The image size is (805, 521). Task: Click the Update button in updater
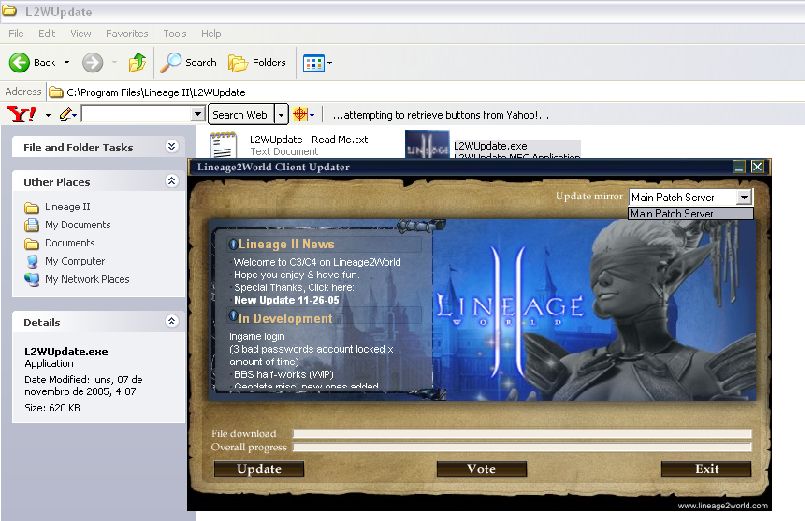tap(259, 469)
